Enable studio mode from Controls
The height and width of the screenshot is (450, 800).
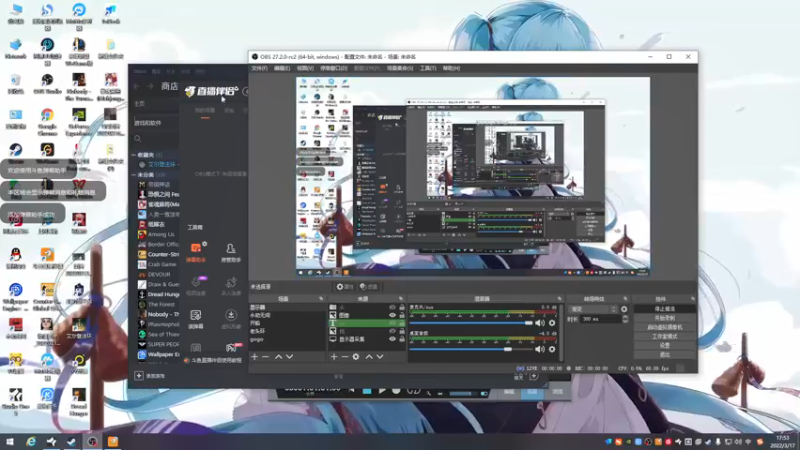tap(664, 336)
